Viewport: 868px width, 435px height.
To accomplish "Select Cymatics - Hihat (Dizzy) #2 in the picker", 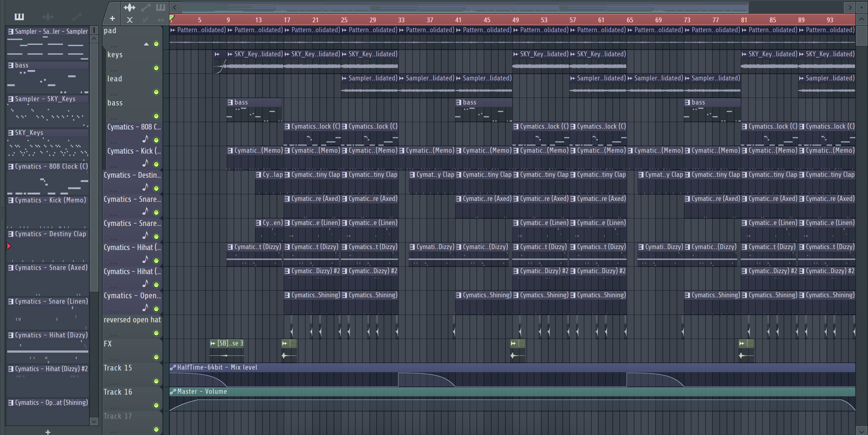I will (48, 369).
